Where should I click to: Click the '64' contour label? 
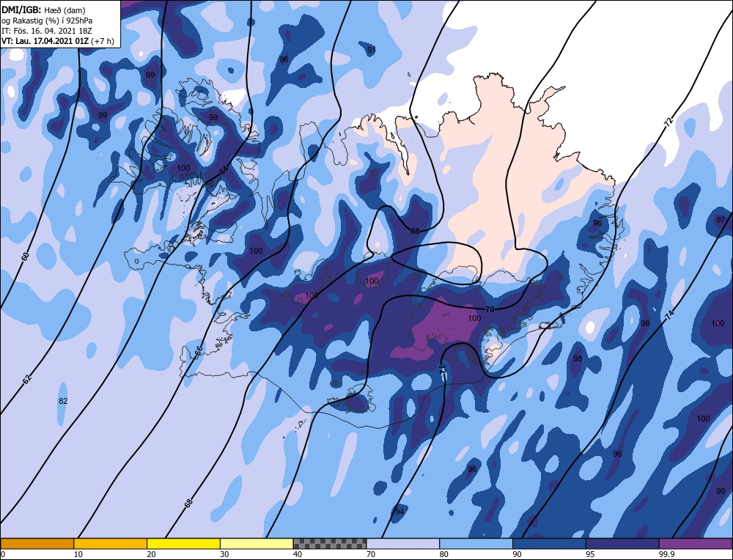coord(224,171)
